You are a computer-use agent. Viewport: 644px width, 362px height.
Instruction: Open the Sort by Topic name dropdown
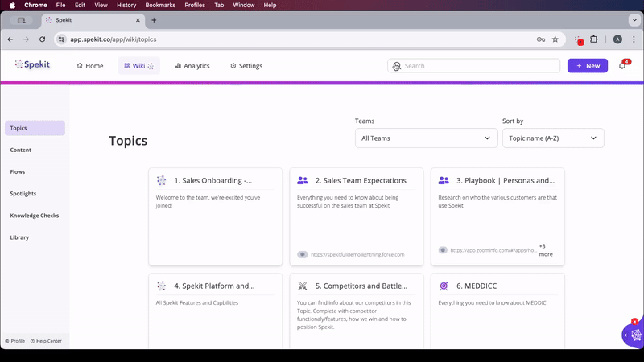(553, 138)
